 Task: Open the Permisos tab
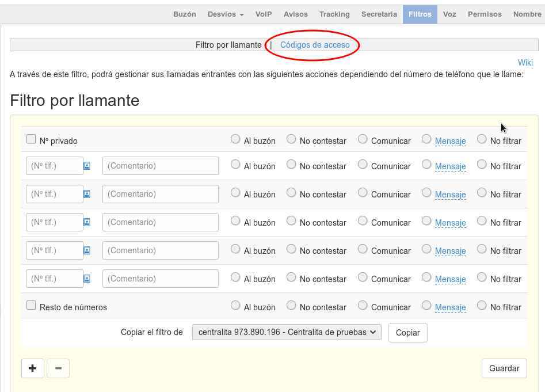tap(485, 14)
